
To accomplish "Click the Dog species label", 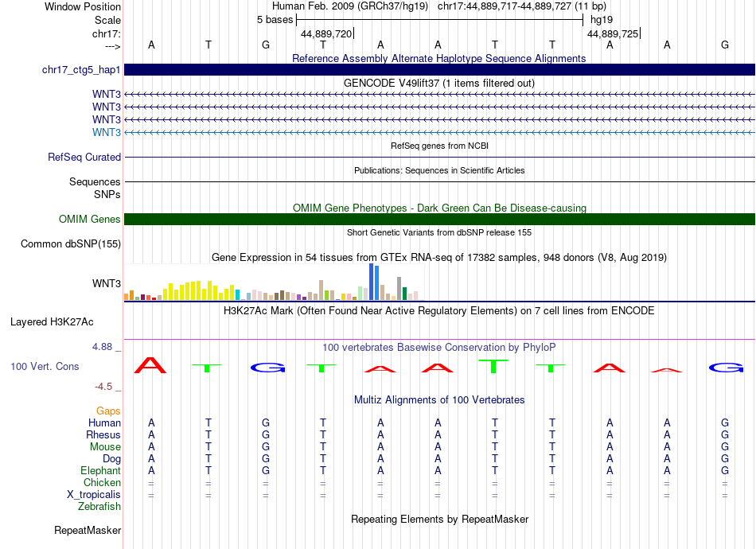I will click(111, 459).
